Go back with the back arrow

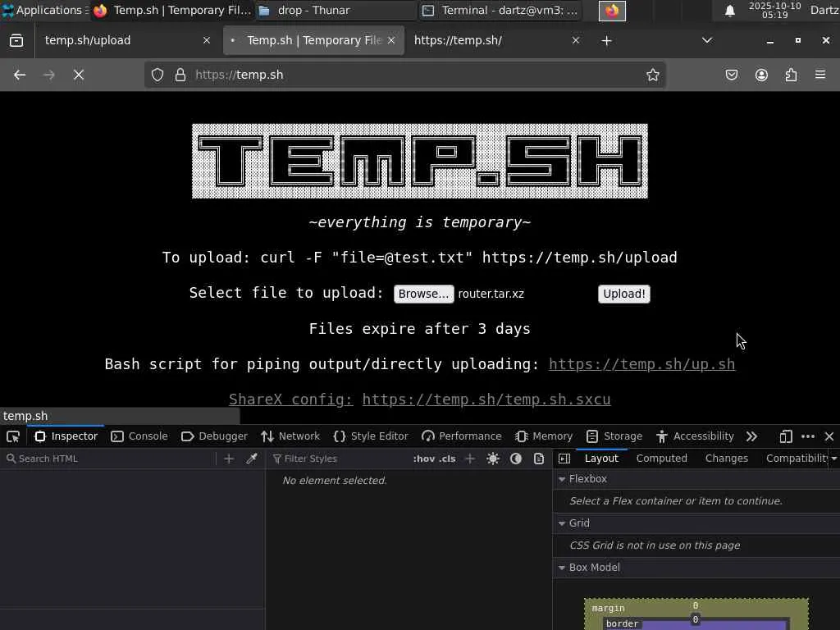(x=20, y=75)
